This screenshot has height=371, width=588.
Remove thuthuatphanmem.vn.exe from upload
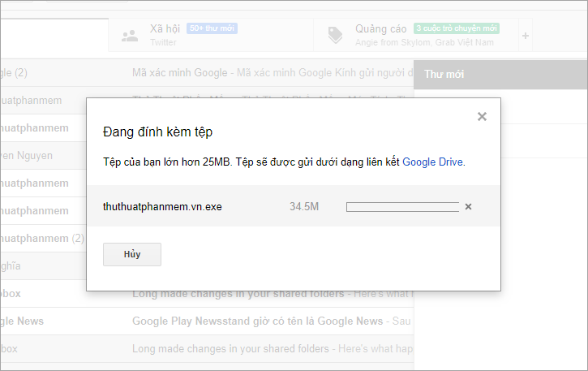click(468, 206)
